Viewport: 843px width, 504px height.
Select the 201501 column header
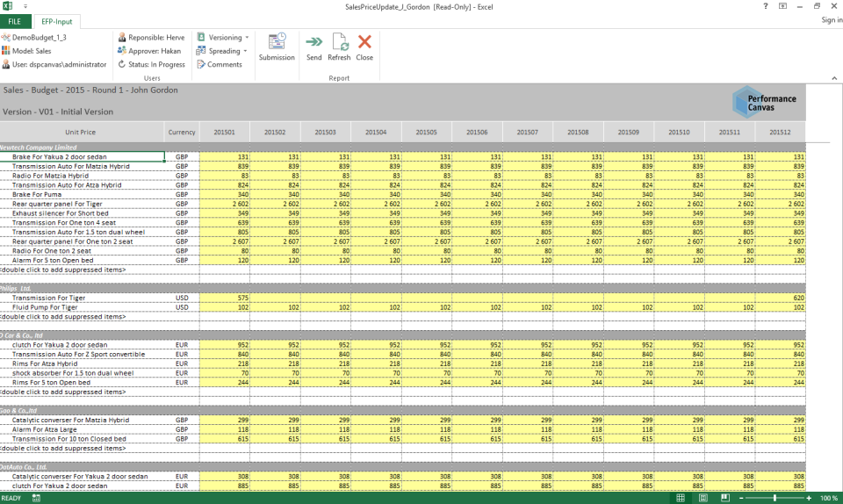point(224,133)
